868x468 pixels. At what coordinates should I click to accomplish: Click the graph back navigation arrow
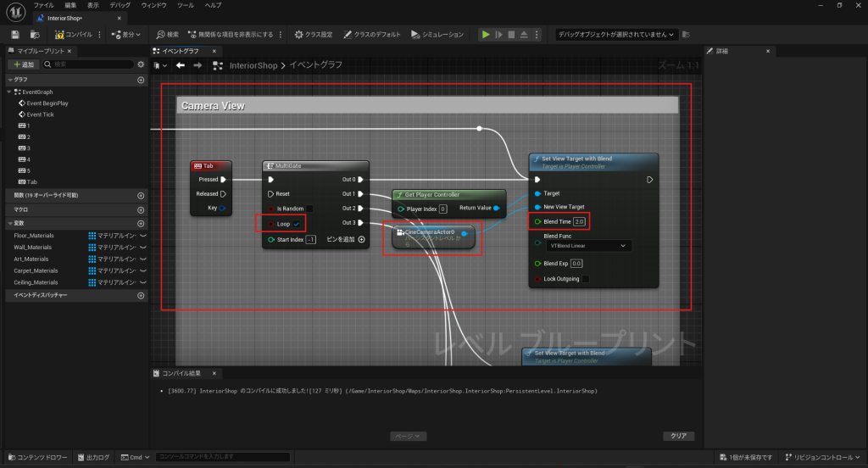pos(181,65)
